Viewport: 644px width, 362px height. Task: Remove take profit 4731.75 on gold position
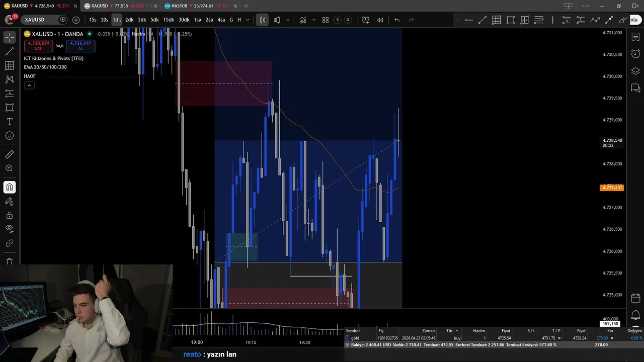(559, 338)
